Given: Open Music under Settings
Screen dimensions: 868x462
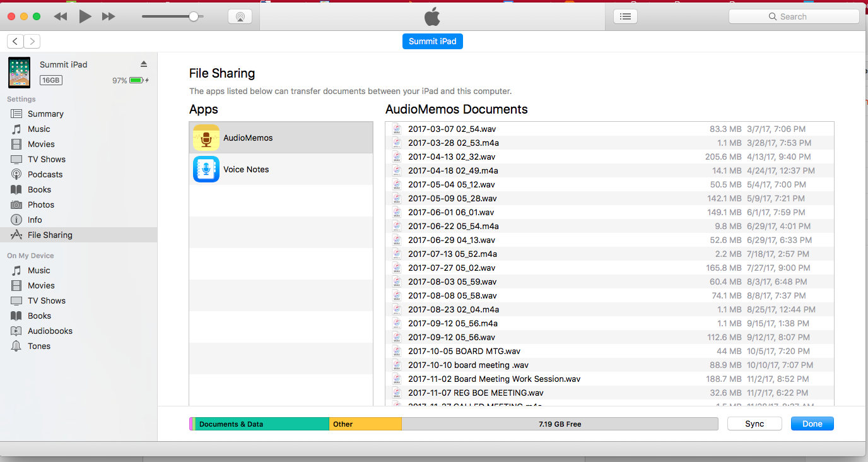Looking at the screenshot, I should (x=79, y=129).
